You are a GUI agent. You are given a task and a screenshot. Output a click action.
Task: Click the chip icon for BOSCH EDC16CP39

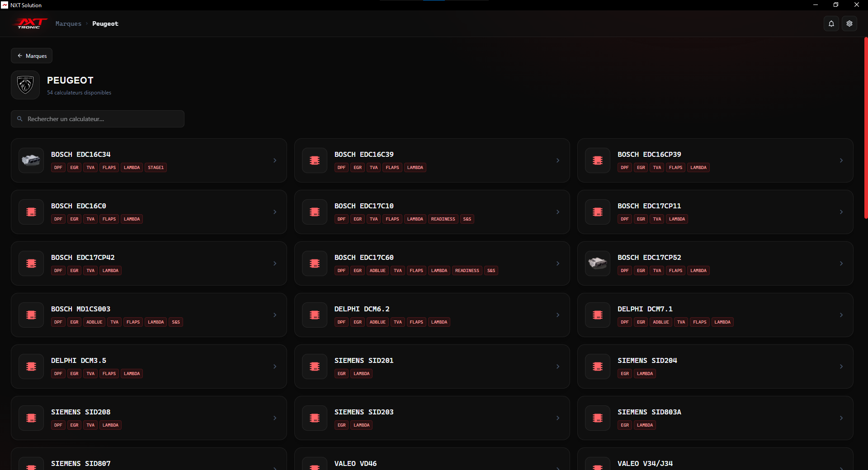[598, 160]
